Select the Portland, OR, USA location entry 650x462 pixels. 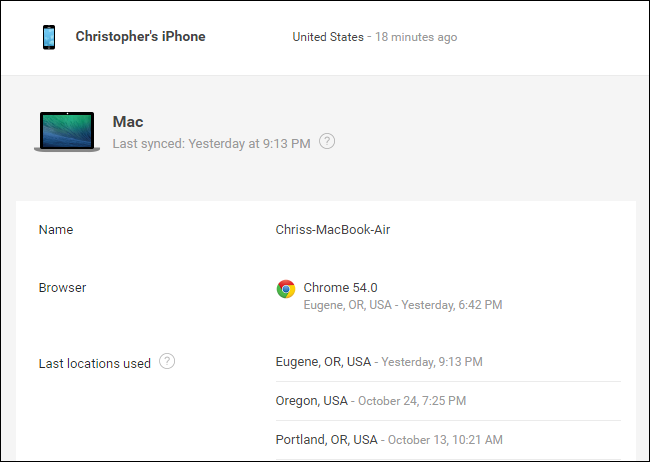pyautogui.click(x=326, y=440)
